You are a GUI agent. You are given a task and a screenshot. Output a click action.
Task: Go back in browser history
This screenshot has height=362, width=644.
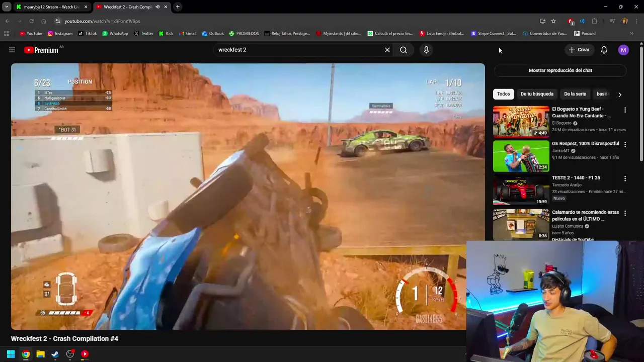(7, 21)
